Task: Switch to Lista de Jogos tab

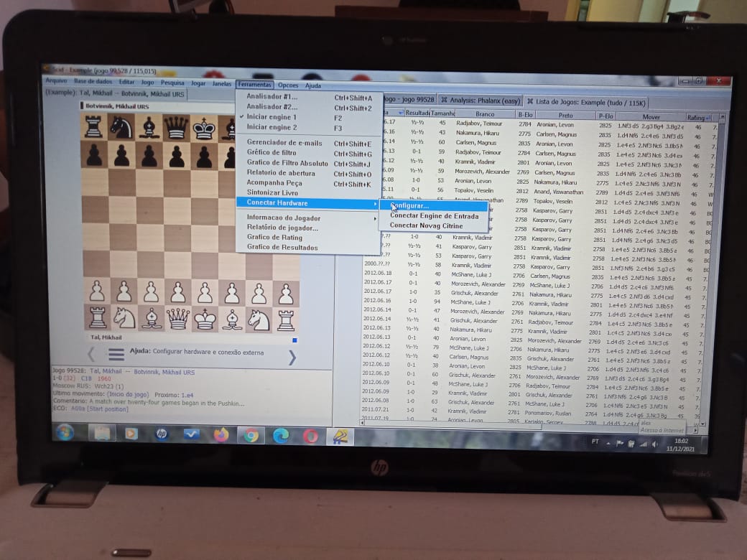Action: (x=586, y=103)
